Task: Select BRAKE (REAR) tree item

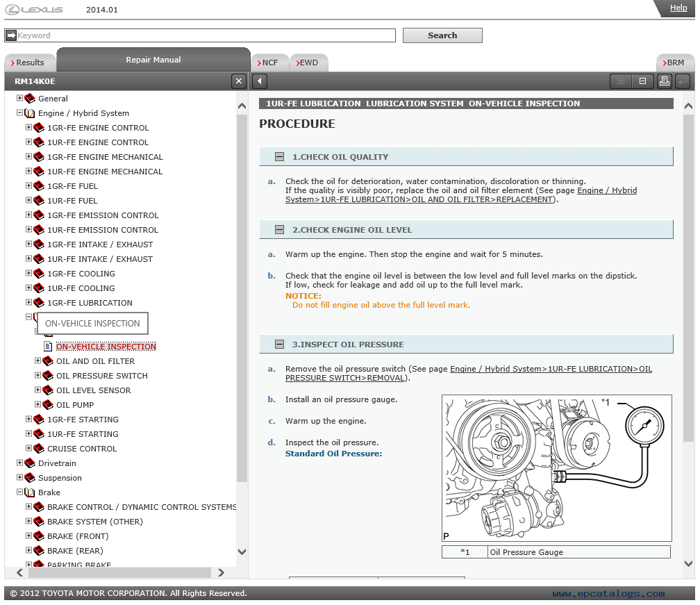Action: 75,551
